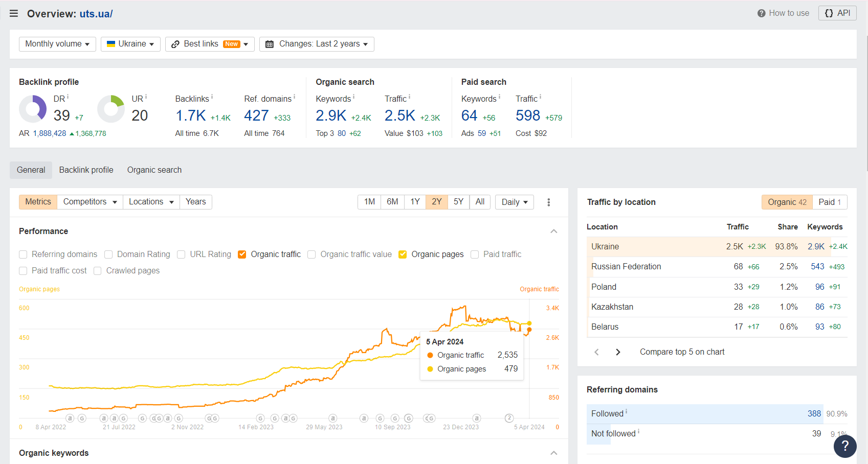
Task: Open the Changes: Last 2 years dropdown
Action: [317, 44]
